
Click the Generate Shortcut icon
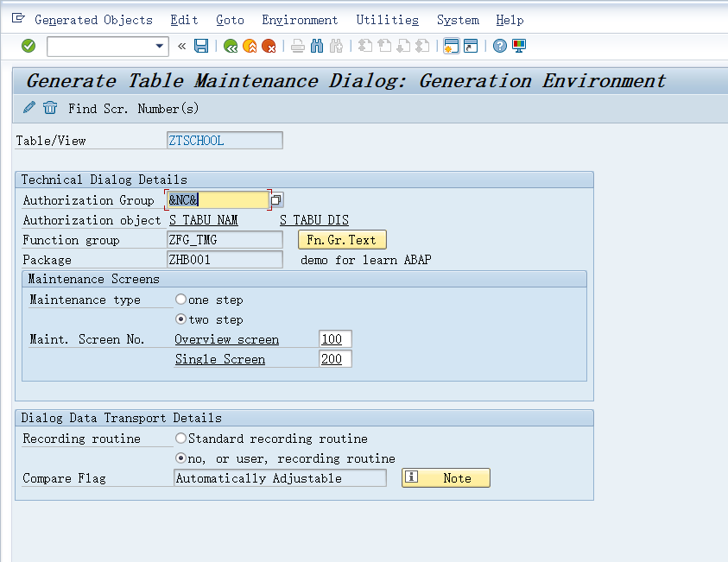point(471,46)
